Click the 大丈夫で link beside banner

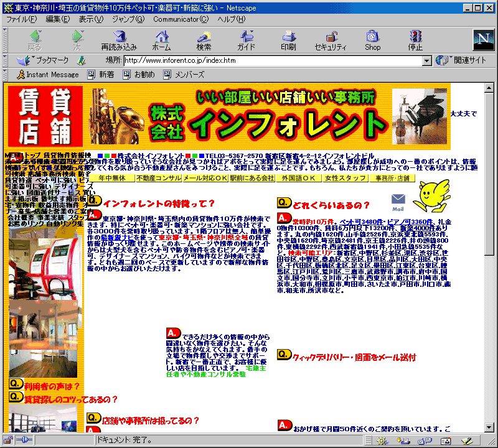pos(464,114)
